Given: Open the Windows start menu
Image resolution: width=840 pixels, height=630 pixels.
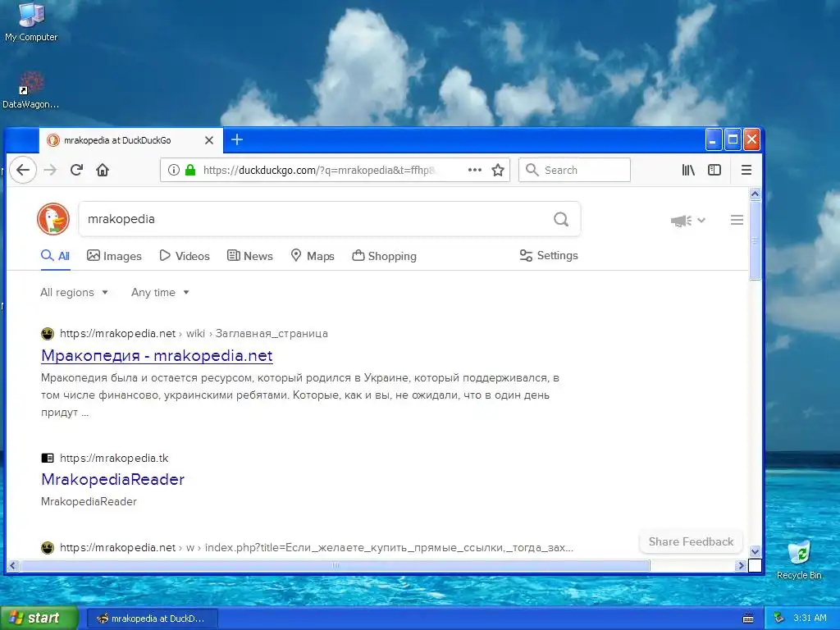Looking at the screenshot, I should [x=39, y=618].
